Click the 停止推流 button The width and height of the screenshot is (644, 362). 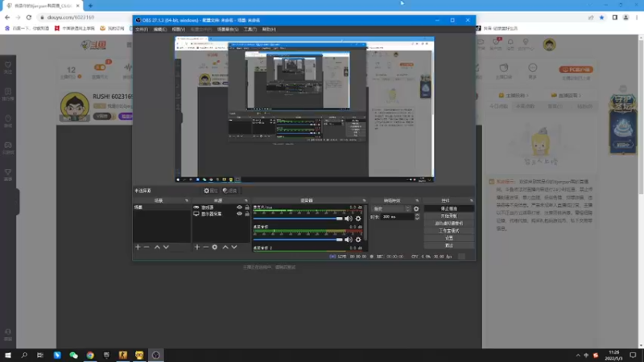coord(449,209)
